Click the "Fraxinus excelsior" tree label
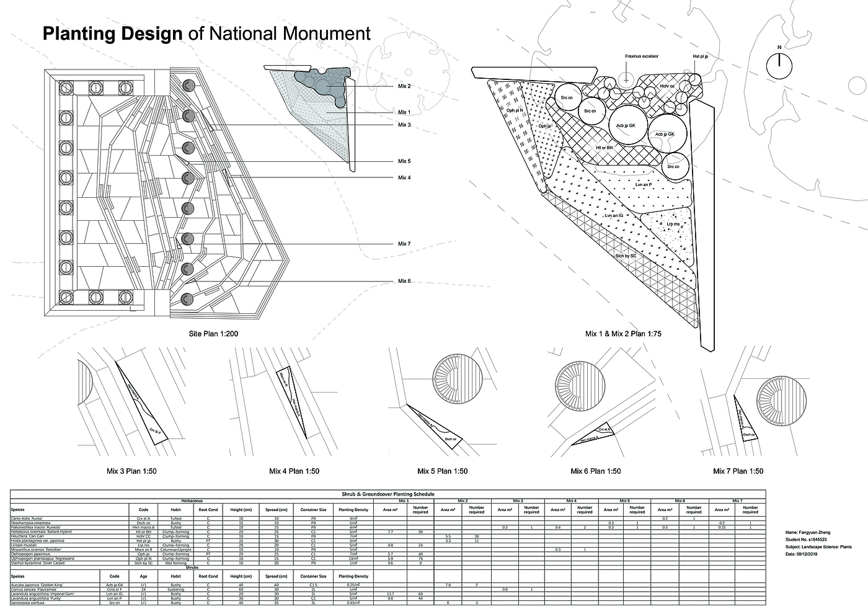The image size is (868, 614). tap(642, 56)
